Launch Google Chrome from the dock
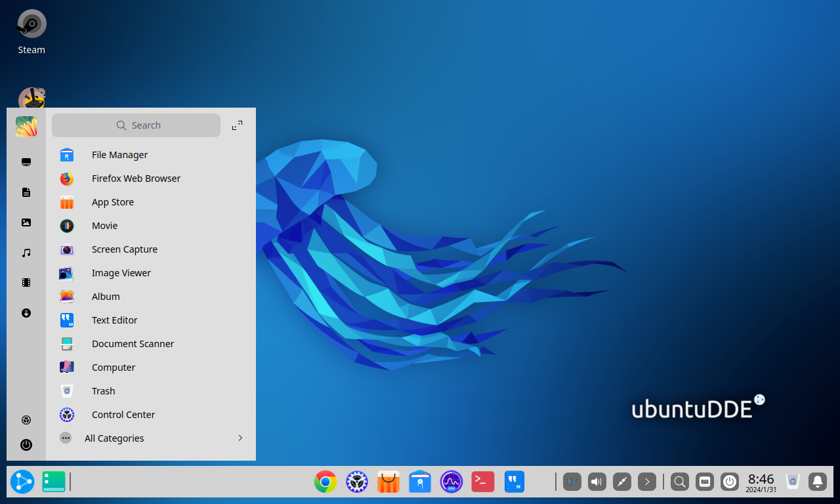Screen dimensions: 840x504 pos(325,482)
